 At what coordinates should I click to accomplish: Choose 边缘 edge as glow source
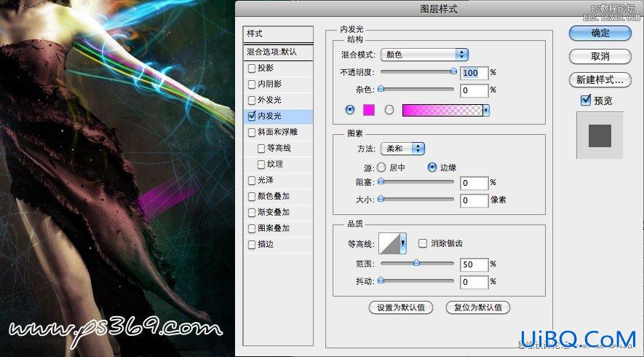tap(432, 168)
